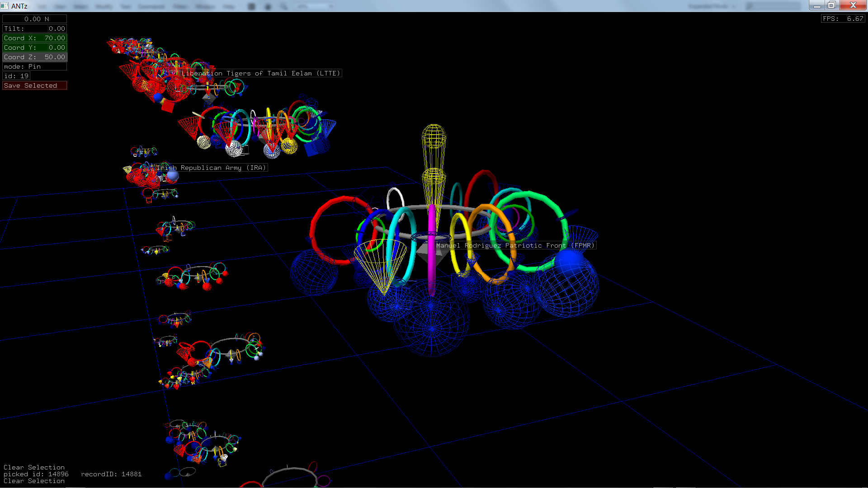868x488 pixels.
Task: Click the Liberation Tigers of Tamil Eelam label
Action: tap(260, 73)
